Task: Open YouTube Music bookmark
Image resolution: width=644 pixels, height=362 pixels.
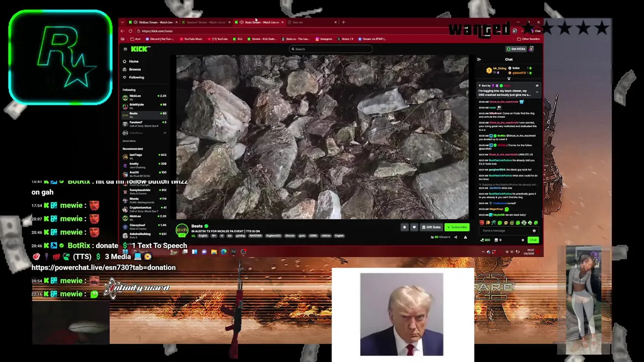Action: pos(191,39)
